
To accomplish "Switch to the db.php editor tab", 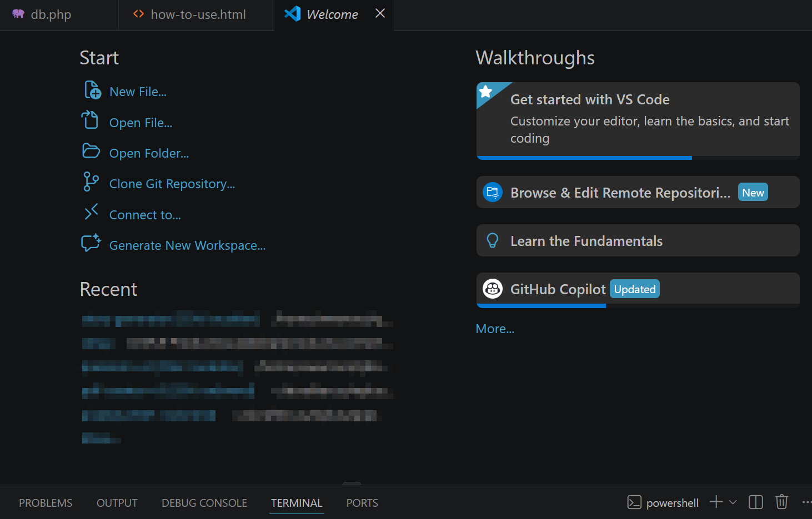I will coord(59,15).
